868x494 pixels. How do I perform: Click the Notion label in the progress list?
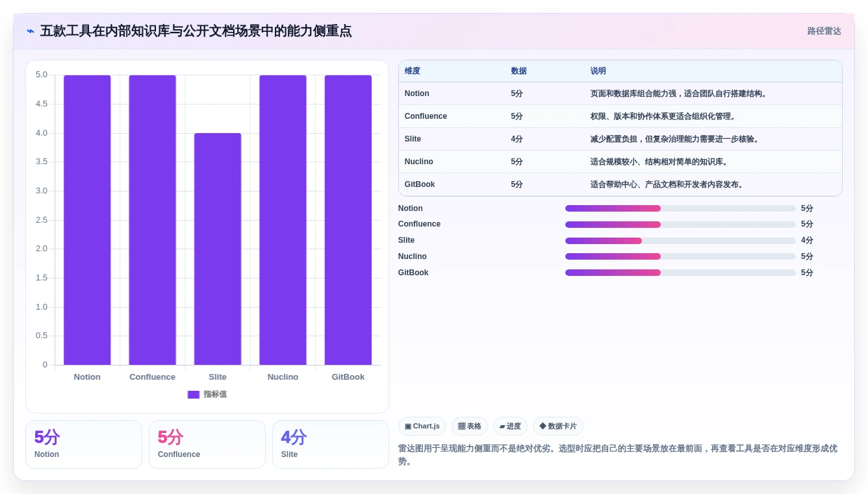click(x=411, y=208)
